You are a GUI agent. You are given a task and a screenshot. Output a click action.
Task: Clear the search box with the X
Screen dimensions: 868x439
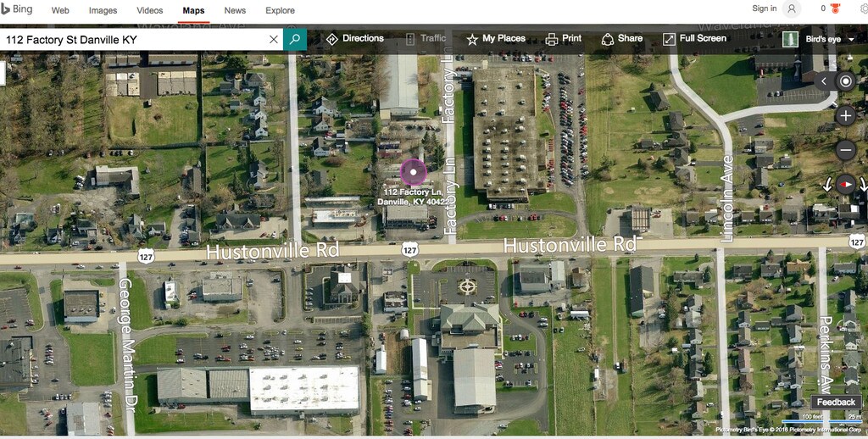pyautogui.click(x=274, y=39)
